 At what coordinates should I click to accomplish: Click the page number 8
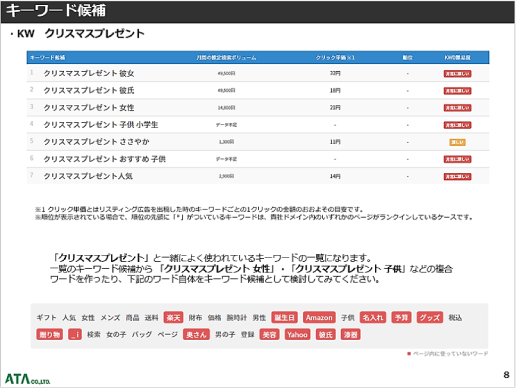pyautogui.click(x=506, y=375)
